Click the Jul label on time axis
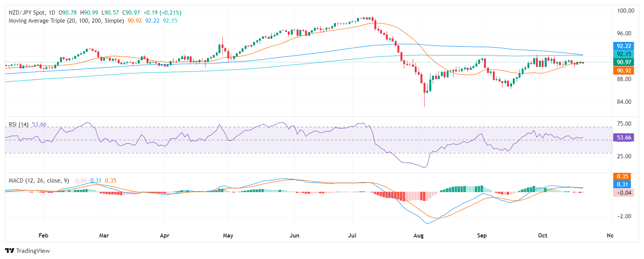The height and width of the screenshot is (259, 644). 352,236
